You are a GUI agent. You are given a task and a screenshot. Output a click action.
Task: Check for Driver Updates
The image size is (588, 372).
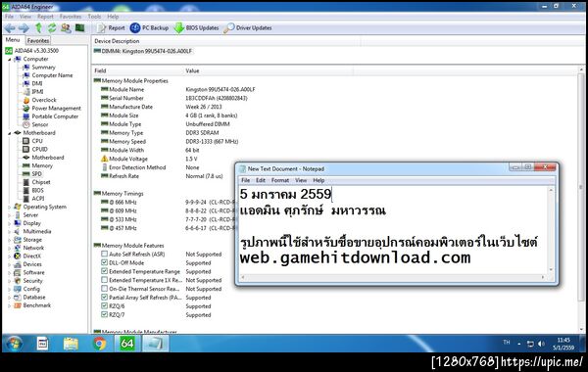(248, 27)
